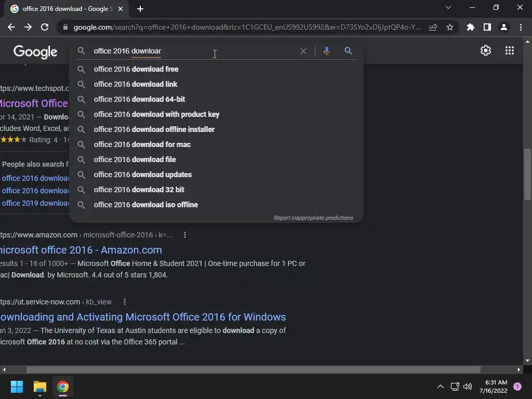Open the notification badge in the taskbar
Viewport: 532px width, 399px height.
coord(517,387)
